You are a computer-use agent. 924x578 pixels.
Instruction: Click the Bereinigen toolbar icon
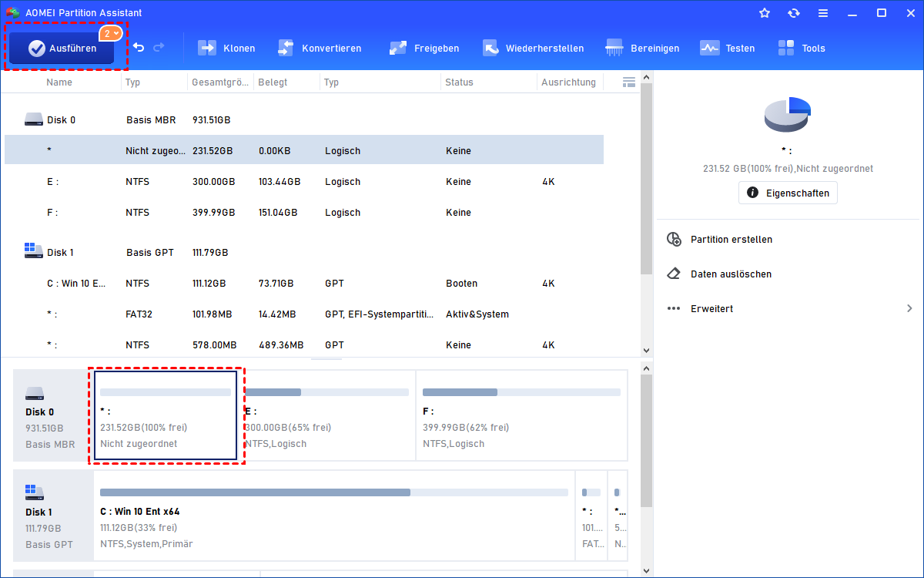coord(614,48)
